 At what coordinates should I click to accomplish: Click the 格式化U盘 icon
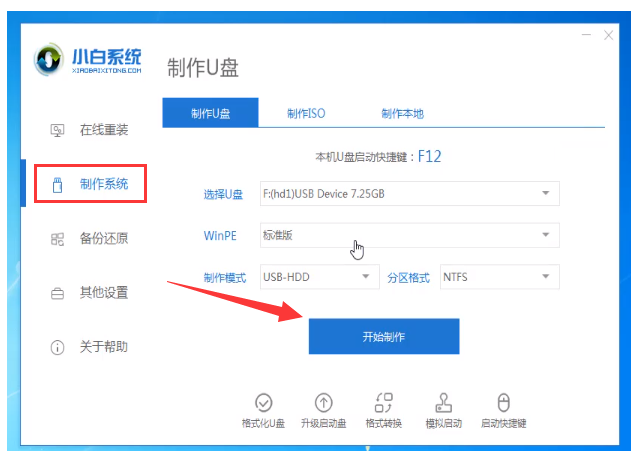(263, 402)
